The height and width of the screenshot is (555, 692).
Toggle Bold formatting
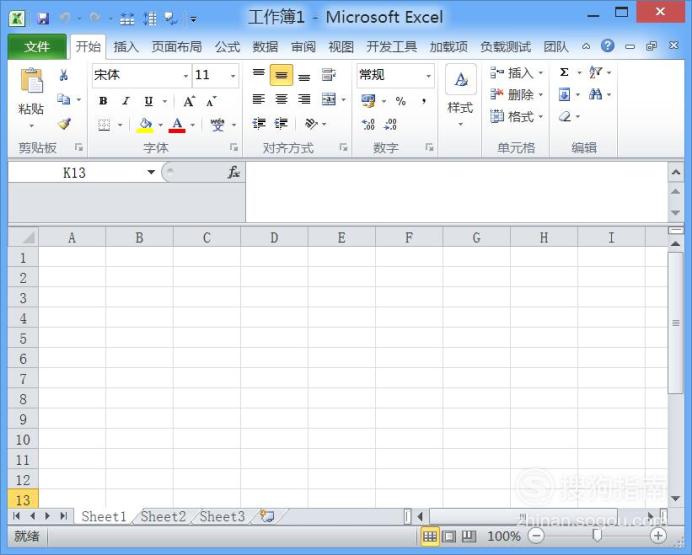103,101
